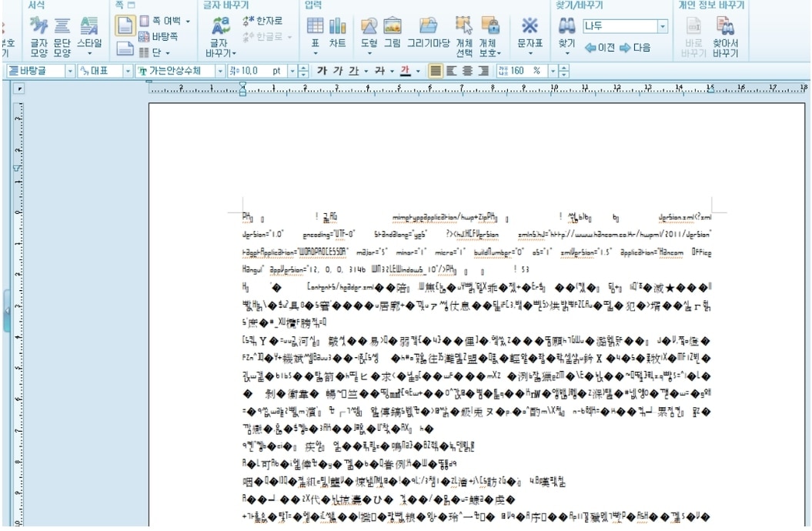
Task: Toggle bold 가 formatting
Action: 322,71
